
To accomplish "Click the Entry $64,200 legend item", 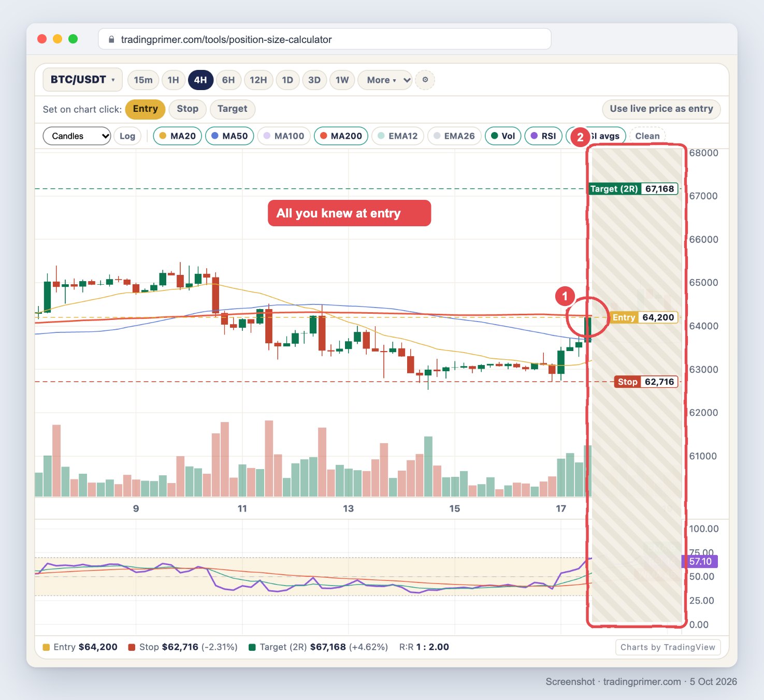I will click(80, 647).
